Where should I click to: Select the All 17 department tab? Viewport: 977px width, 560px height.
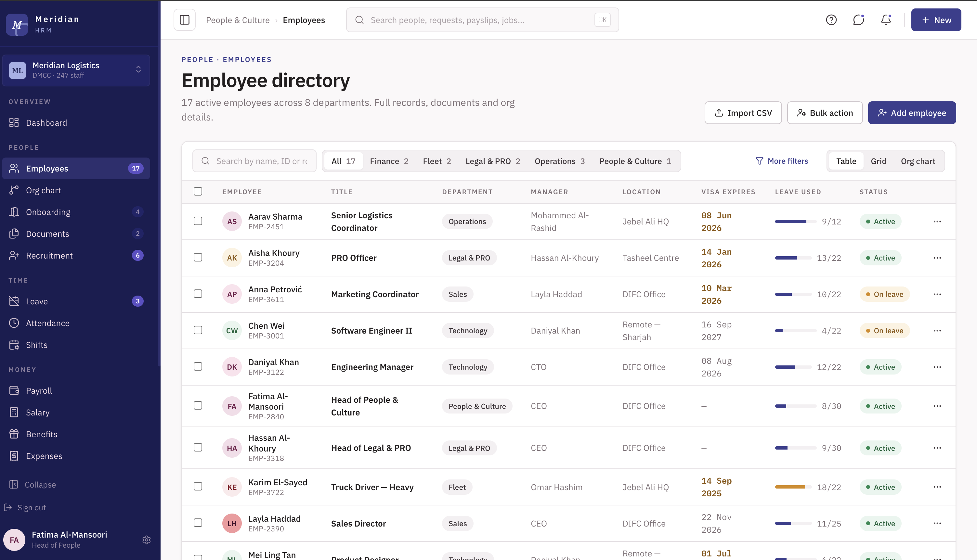[343, 161]
